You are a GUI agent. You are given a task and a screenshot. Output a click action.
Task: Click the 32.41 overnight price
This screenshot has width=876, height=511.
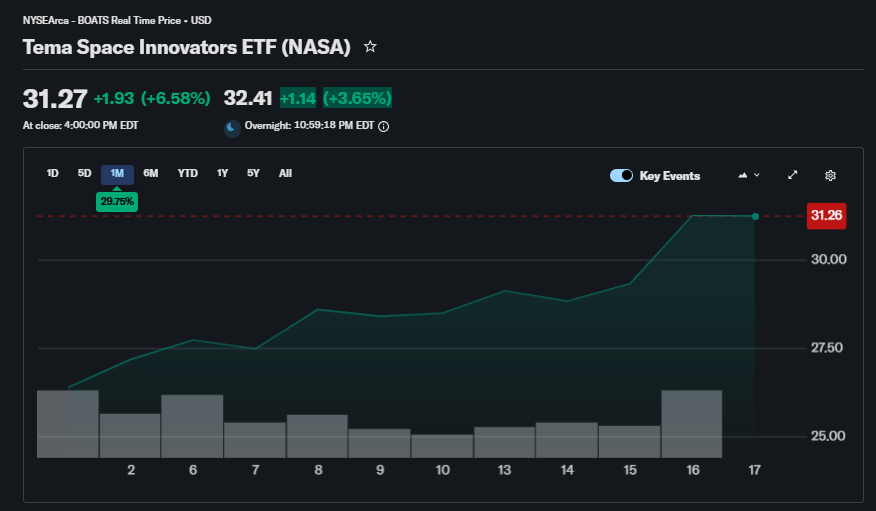pos(247,98)
